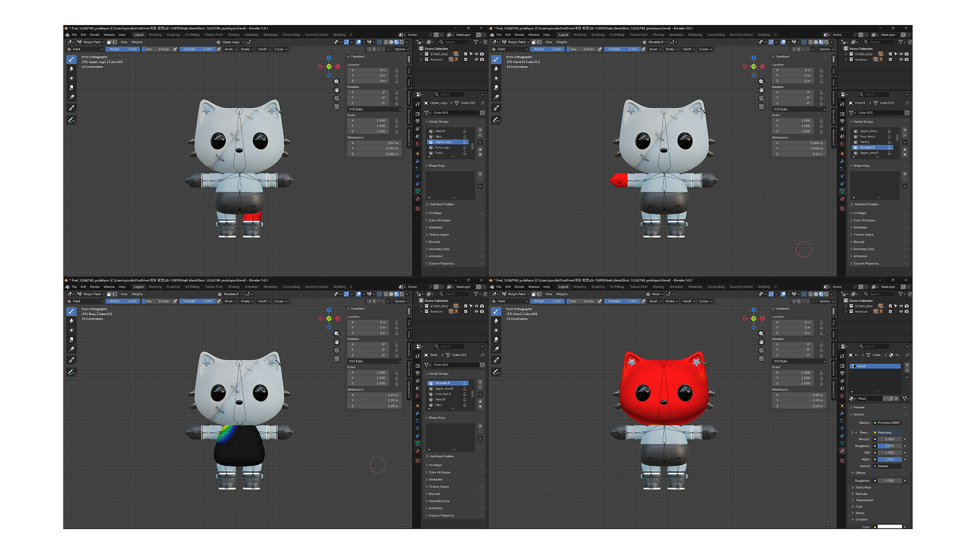The image size is (980, 551).
Task: Click pan hand gizmo in Hand.R window
Action: [x=761, y=90]
